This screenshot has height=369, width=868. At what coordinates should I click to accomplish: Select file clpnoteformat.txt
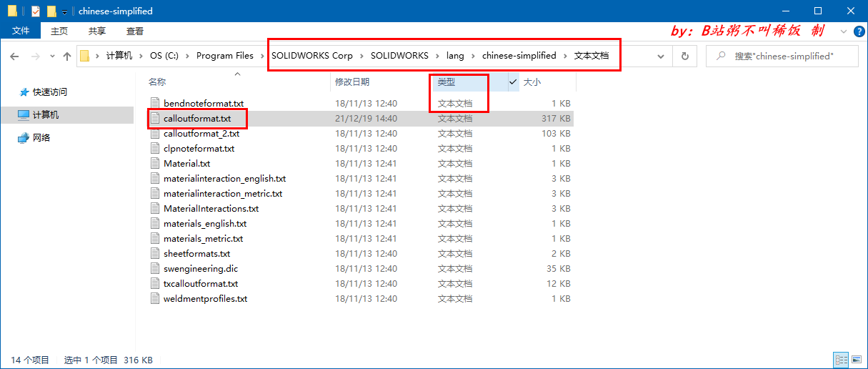(x=199, y=149)
